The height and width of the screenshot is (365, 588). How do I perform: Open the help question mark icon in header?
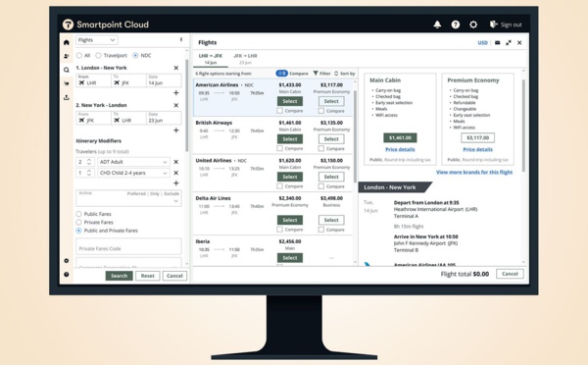pyautogui.click(x=456, y=25)
